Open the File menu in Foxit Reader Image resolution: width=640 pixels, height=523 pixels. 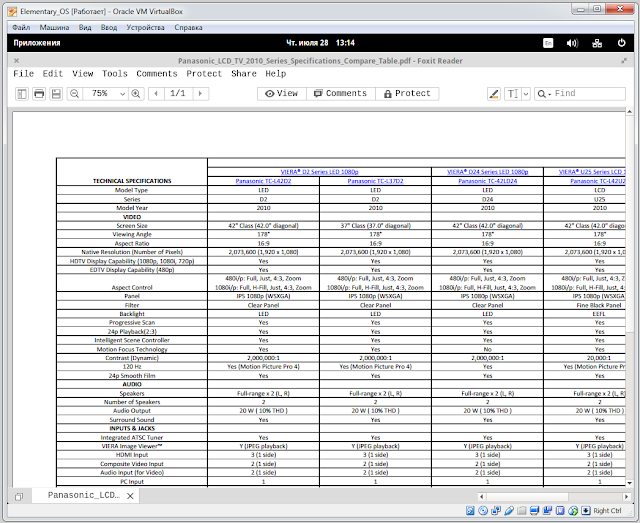pyautogui.click(x=23, y=74)
